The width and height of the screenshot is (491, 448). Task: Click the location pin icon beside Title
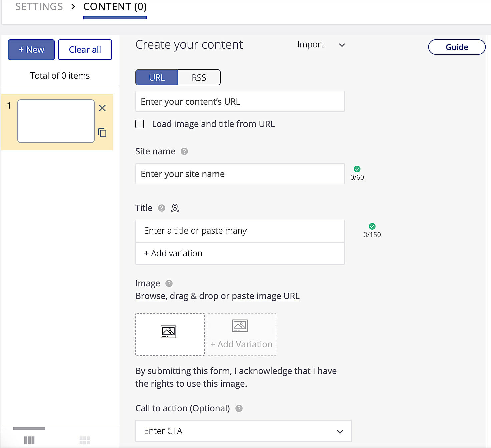point(175,208)
